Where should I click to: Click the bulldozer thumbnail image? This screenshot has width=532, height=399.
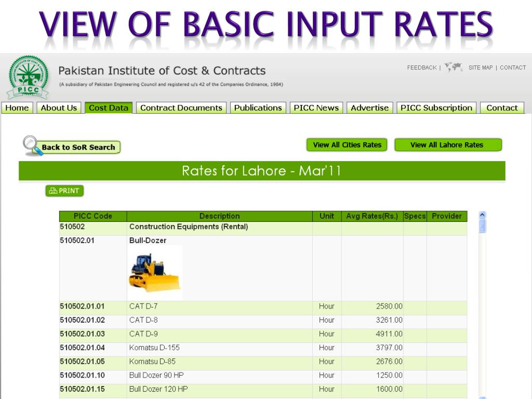click(x=155, y=272)
